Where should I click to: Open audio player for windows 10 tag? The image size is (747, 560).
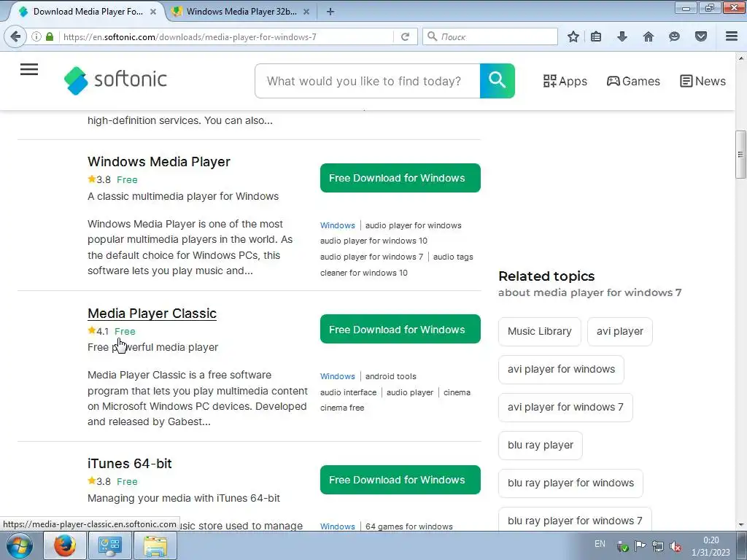(373, 241)
